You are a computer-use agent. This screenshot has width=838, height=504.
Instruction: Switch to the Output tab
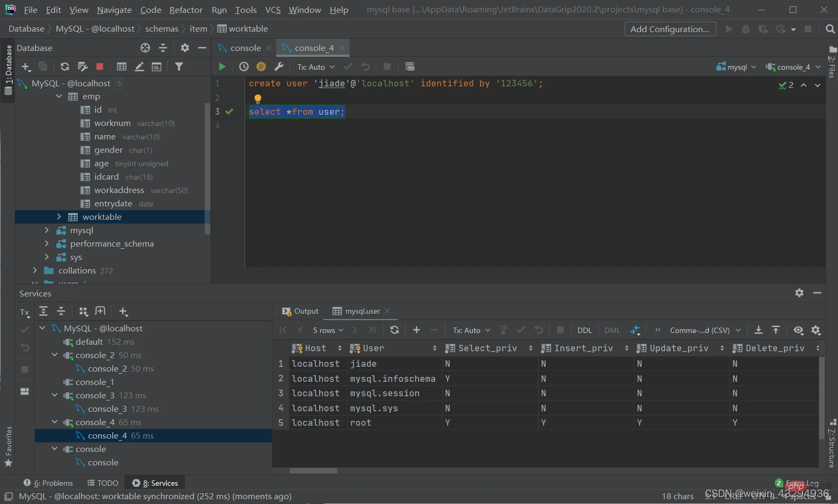pyautogui.click(x=301, y=311)
